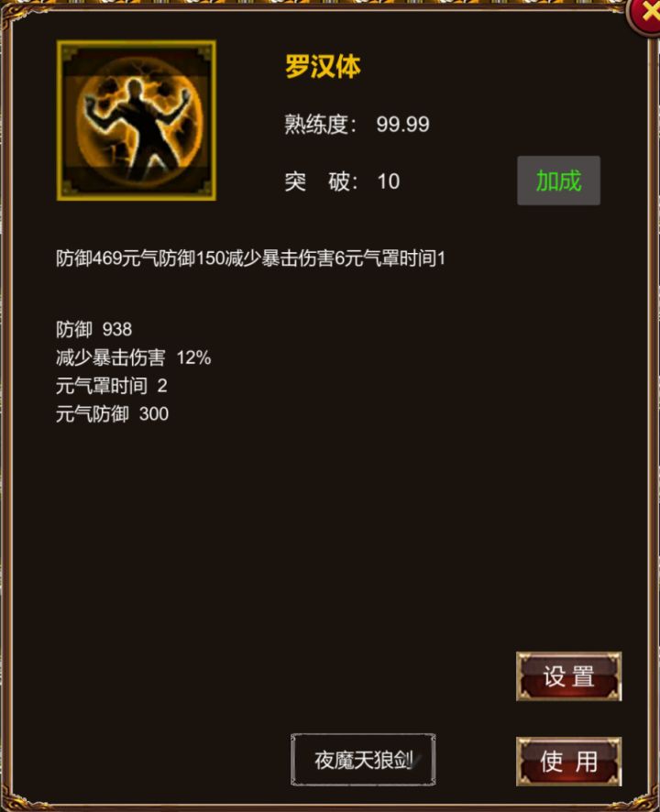Click the 熟练度 proficiency label

coord(320,125)
